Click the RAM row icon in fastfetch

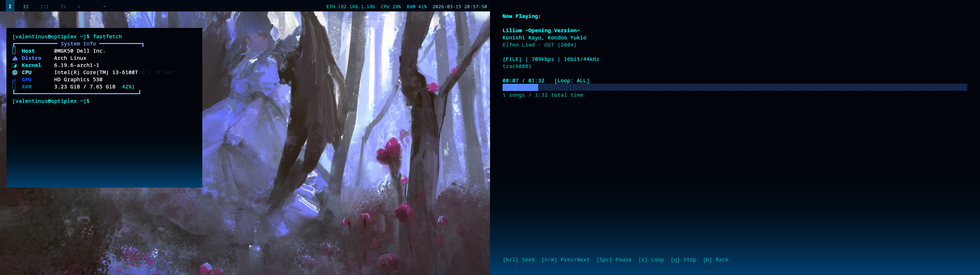(14, 87)
